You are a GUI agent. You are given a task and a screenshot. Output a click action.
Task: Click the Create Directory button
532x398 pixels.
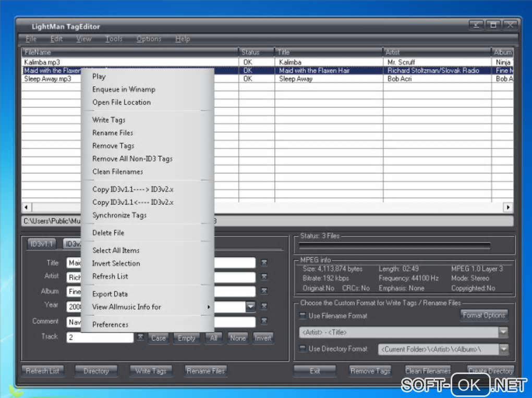(491, 371)
